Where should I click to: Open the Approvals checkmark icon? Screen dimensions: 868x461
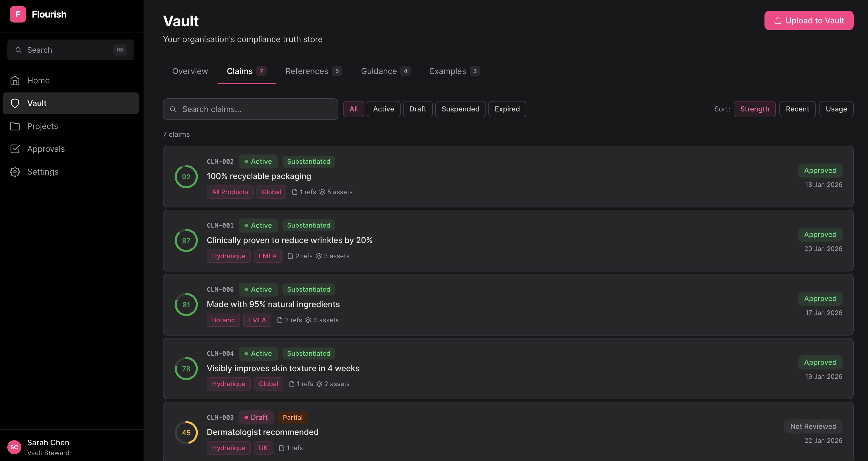(15, 149)
